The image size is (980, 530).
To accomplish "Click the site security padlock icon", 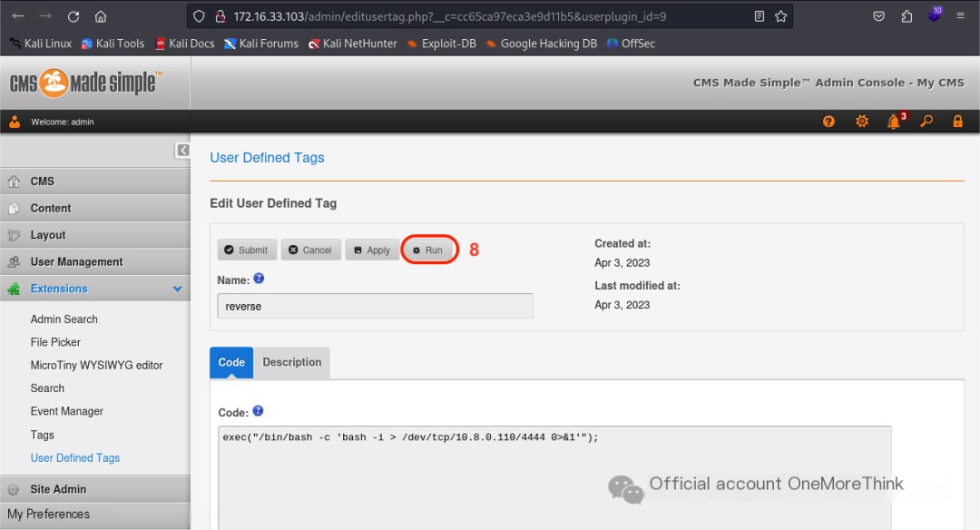I will (x=220, y=16).
